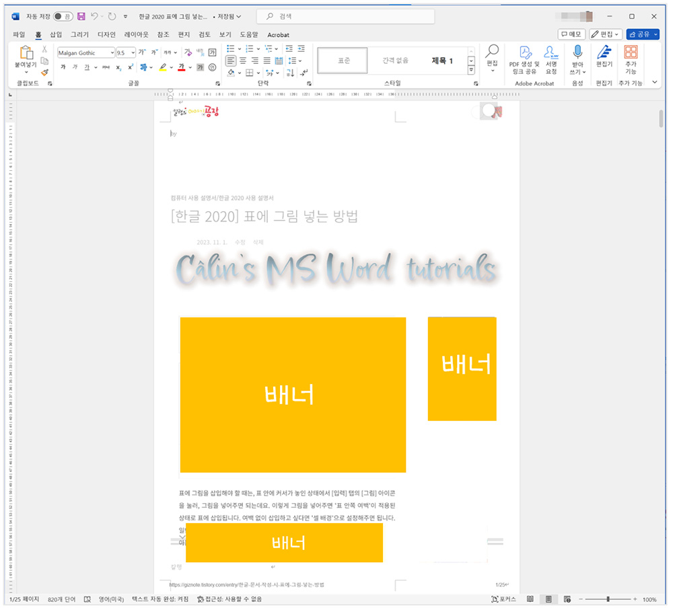Viewport: 673px width, 616px height.
Task: Justify the paragraph text
Action: pos(267,61)
